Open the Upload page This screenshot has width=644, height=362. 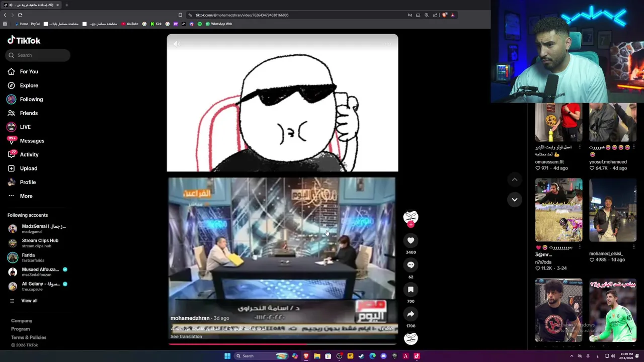coord(23,168)
